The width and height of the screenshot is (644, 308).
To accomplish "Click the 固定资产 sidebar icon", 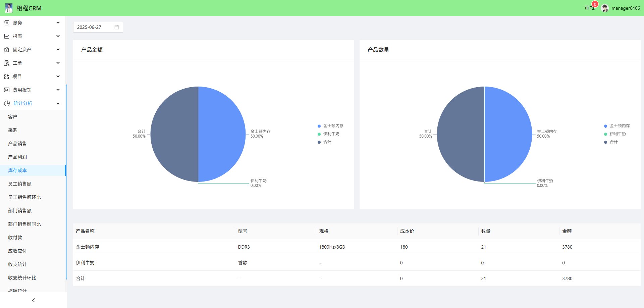I will [7, 50].
